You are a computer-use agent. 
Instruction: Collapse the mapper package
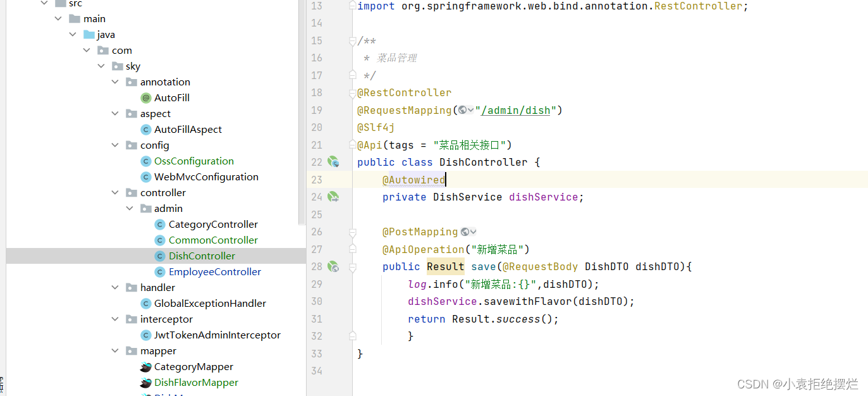(x=115, y=351)
